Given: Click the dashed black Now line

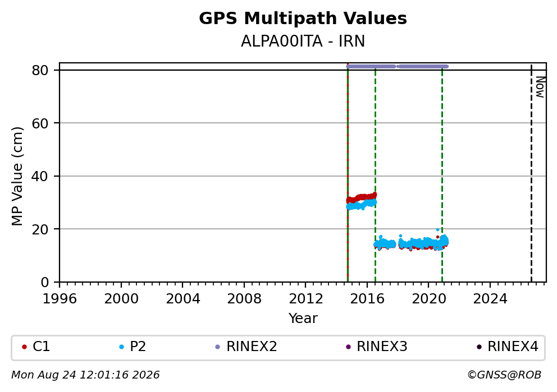Looking at the screenshot, I should pyautogui.click(x=531, y=173).
